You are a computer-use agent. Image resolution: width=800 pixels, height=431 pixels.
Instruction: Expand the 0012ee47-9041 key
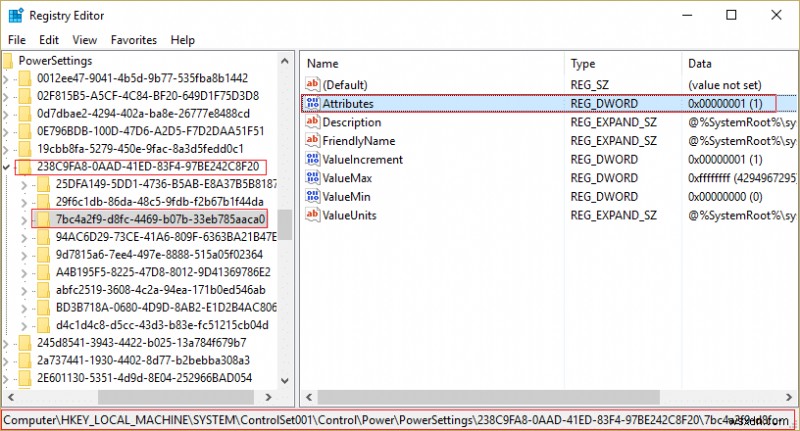(x=6, y=79)
